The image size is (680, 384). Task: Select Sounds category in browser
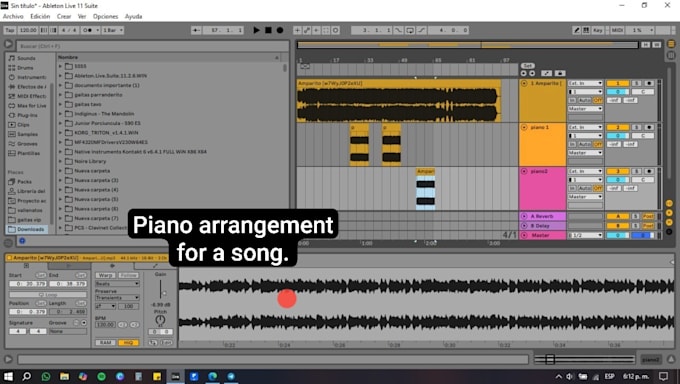click(27, 58)
